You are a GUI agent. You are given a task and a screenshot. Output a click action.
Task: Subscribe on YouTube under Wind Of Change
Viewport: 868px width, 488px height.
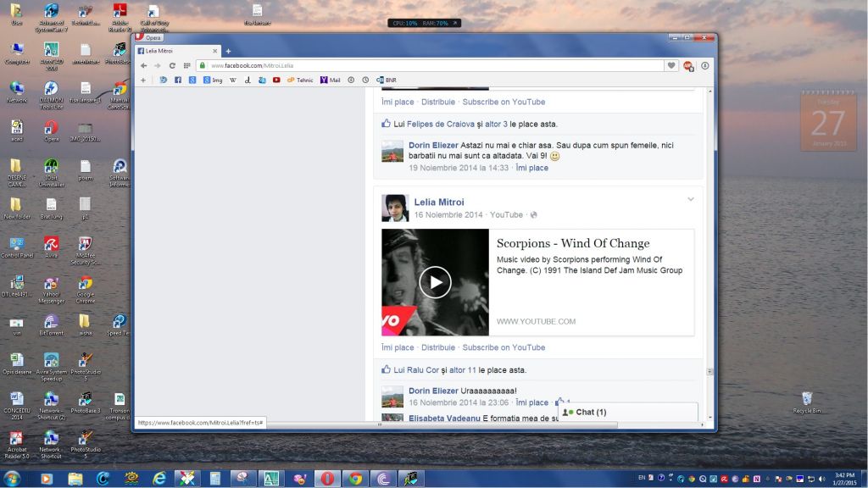point(504,347)
